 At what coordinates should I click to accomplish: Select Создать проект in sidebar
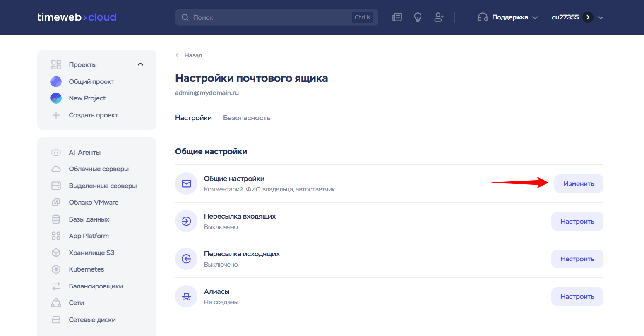point(93,115)
